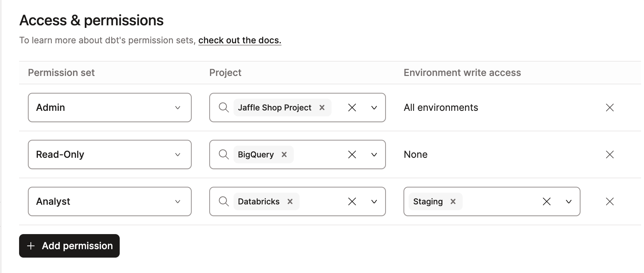Clear the Staging environment selection
Viewport: 644px width, 273px height.
click(x=547, y=201)
